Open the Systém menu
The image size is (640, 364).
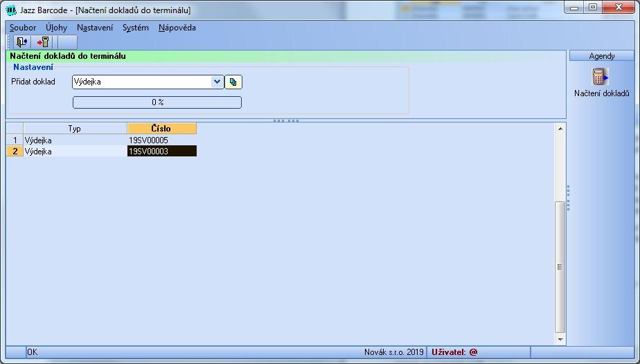pyautogui.click(x=136, y=28)
